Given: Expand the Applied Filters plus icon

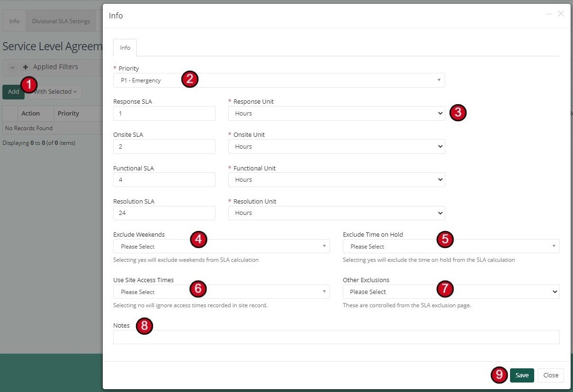Looking at the screenshot, I should click(x=26, y=67).
